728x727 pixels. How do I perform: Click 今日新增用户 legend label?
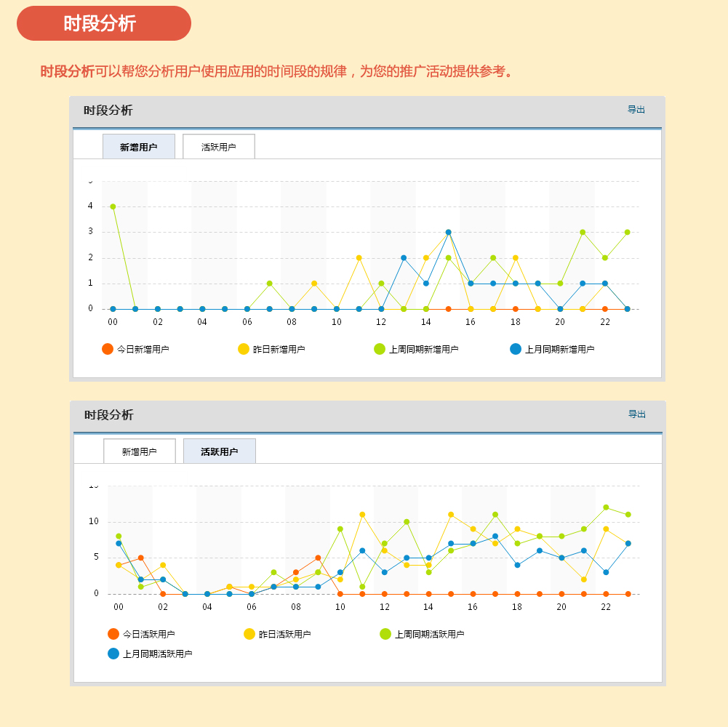pos(143,350)
